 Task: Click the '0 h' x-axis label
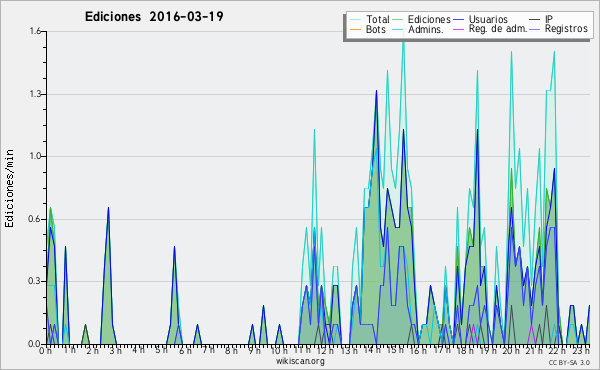tap(45, 351)
